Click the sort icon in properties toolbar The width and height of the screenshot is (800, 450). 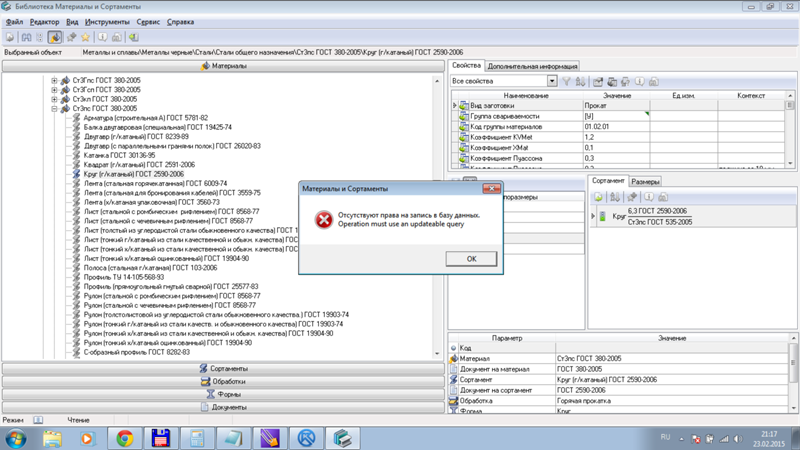[x=581, y=82]
